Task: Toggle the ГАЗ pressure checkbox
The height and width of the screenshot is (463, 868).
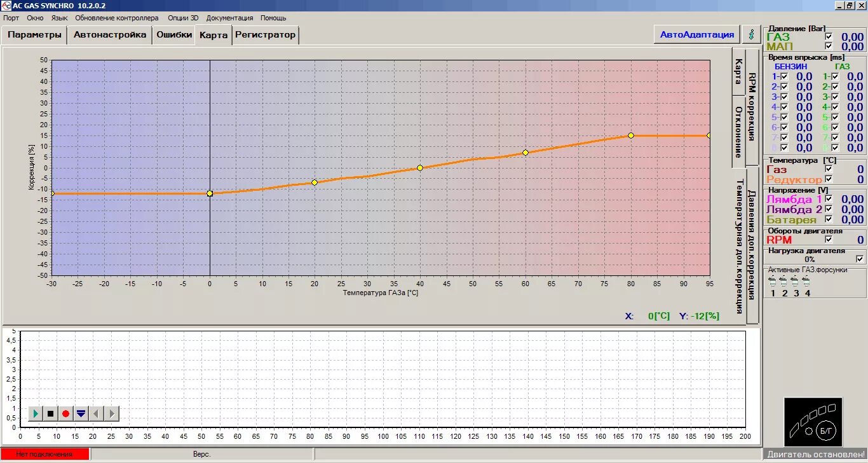Action: click(828, 37)
